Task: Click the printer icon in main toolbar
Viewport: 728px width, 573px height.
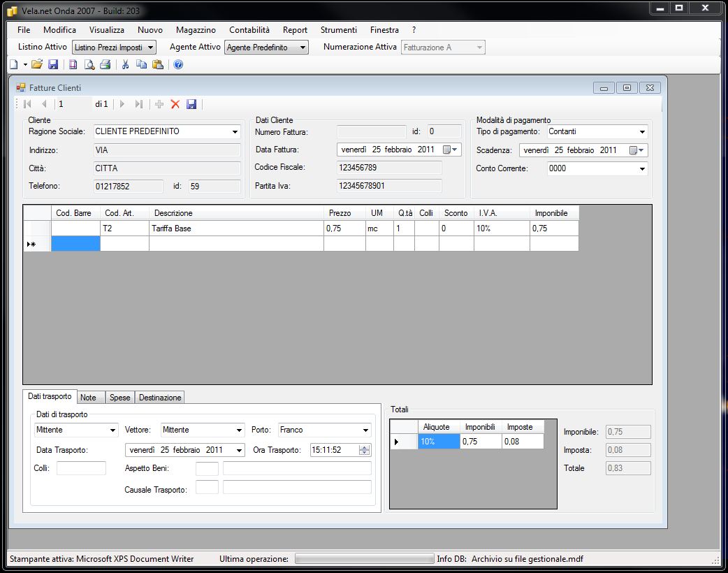Action: point(105,64)
